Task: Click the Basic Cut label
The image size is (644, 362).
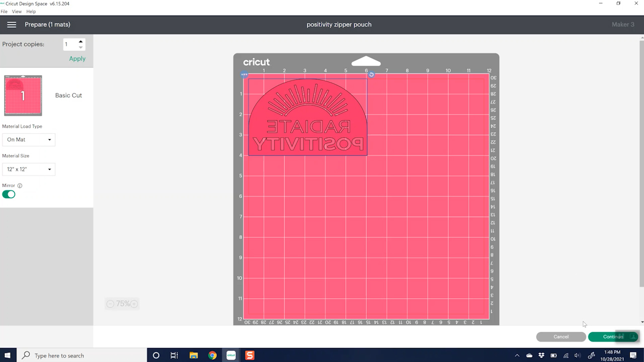Action: [x=68, y=96]
